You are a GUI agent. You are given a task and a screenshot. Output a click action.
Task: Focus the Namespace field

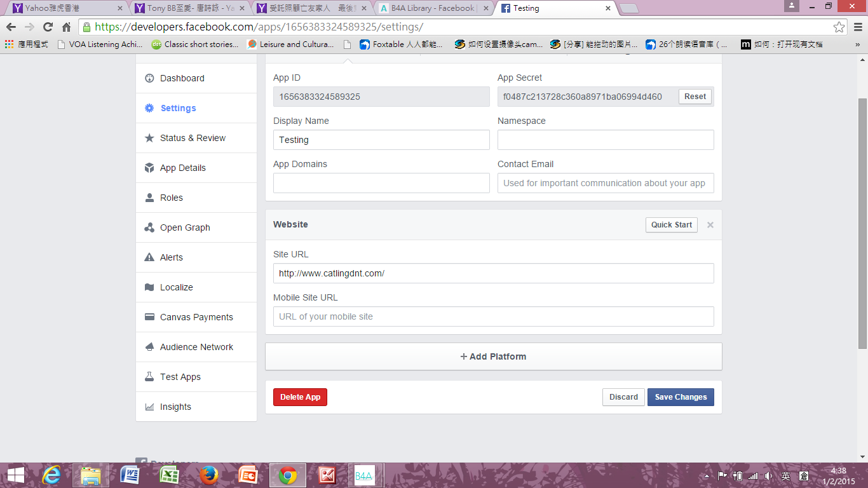[x=606, y=140]
